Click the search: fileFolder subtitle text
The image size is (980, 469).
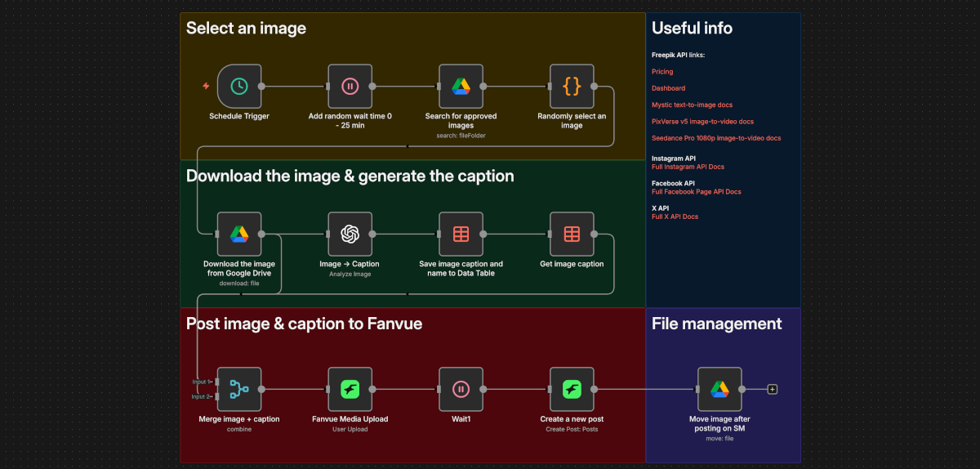pyautogui.click(x=461, y=136)
